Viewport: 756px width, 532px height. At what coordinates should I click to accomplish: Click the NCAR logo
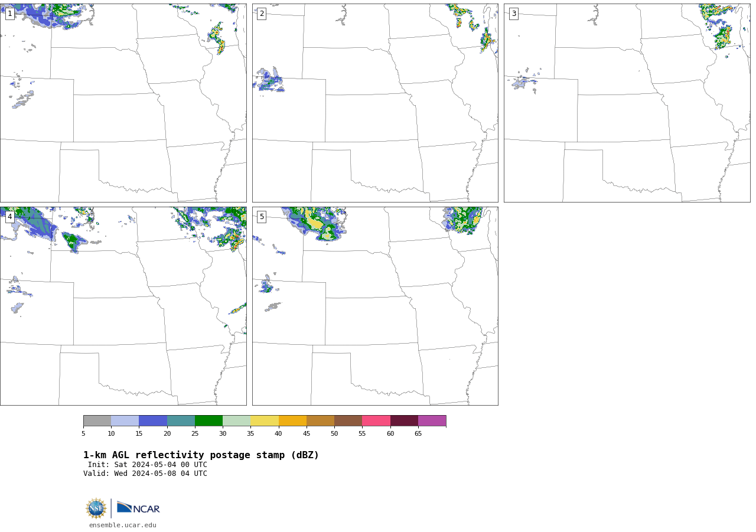[138, 508]
